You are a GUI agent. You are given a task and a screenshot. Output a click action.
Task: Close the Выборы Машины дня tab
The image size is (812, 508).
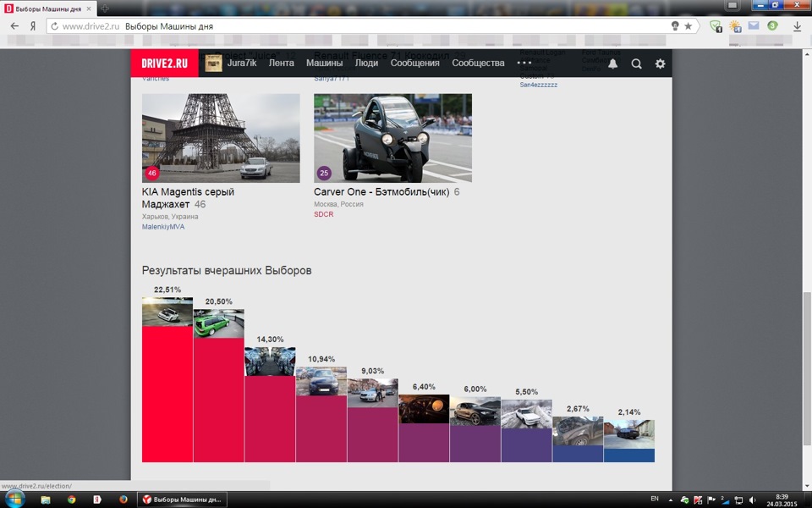(x=89, y=8)
